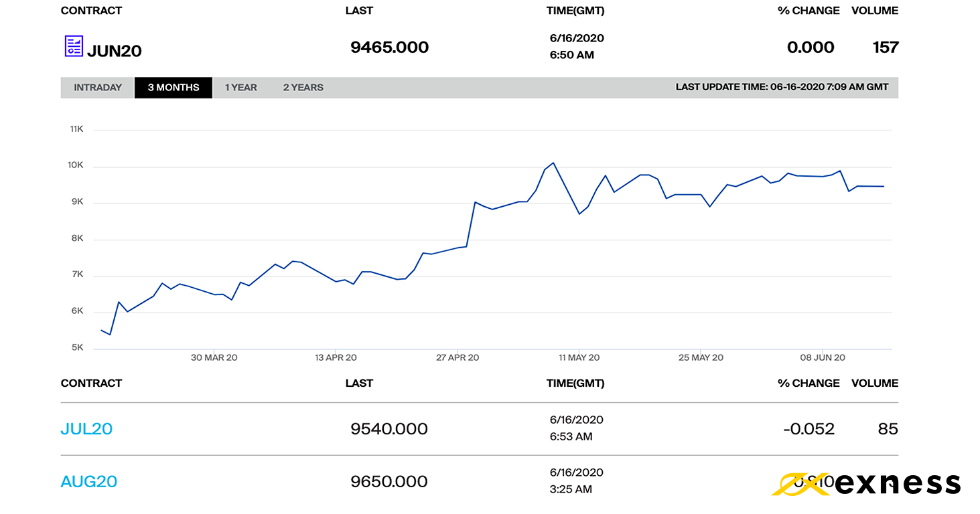Viewport: 980px width, 514px height.
Task: Click the 10K y-axis label
Action: click(x=76, y=165)
